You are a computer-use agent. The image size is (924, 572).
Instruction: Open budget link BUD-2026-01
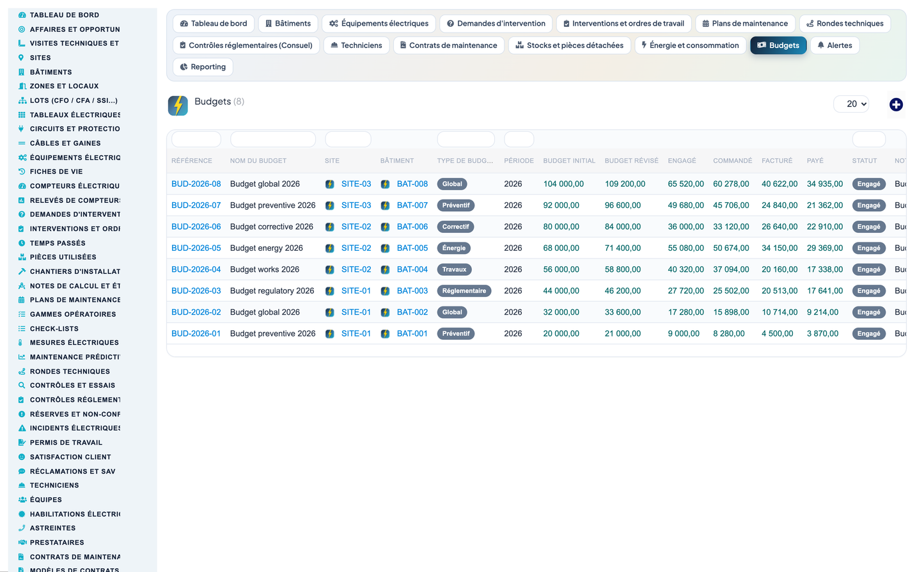196,334
